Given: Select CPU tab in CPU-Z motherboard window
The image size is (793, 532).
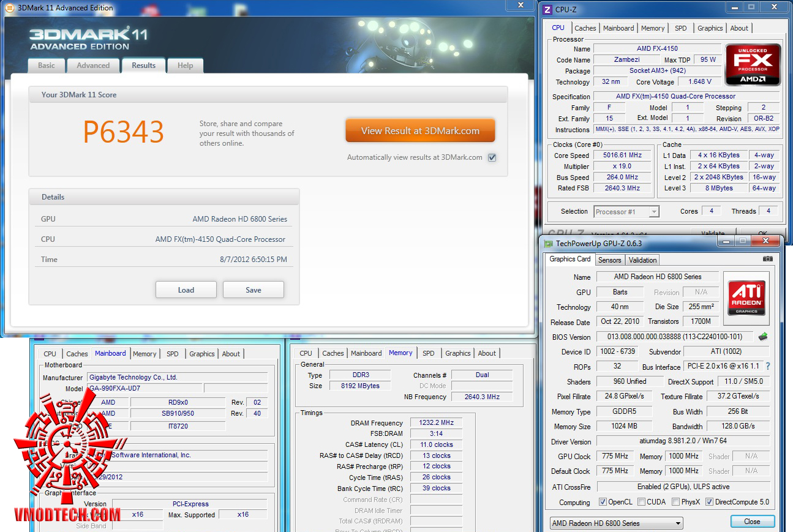Looking at the screenshot, I should click(50, 354).
